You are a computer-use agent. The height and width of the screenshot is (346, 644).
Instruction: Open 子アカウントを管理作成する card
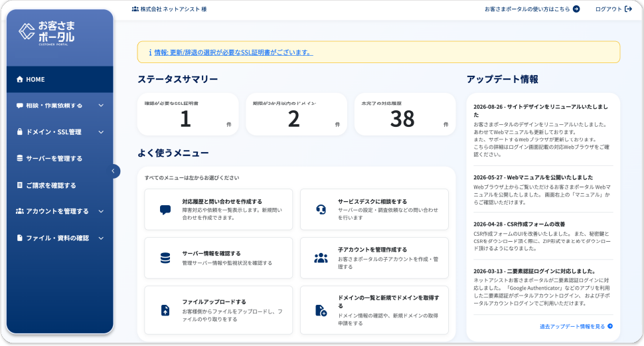pyautogui.click(x=374, y=258)
